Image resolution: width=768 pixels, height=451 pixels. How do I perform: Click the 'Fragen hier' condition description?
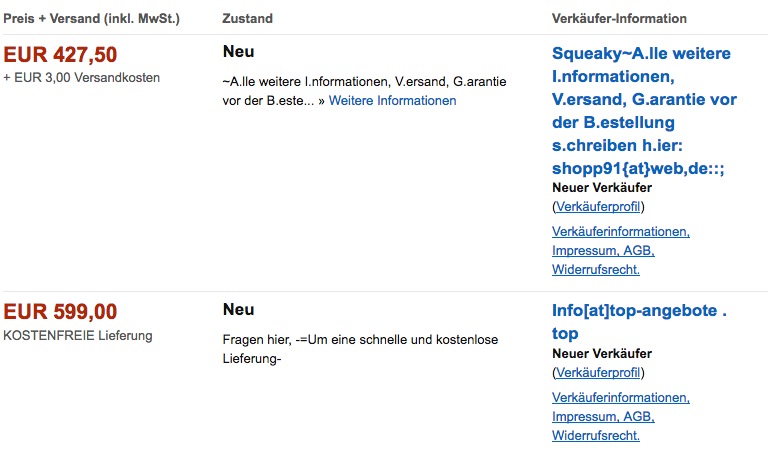pos(360,349)
